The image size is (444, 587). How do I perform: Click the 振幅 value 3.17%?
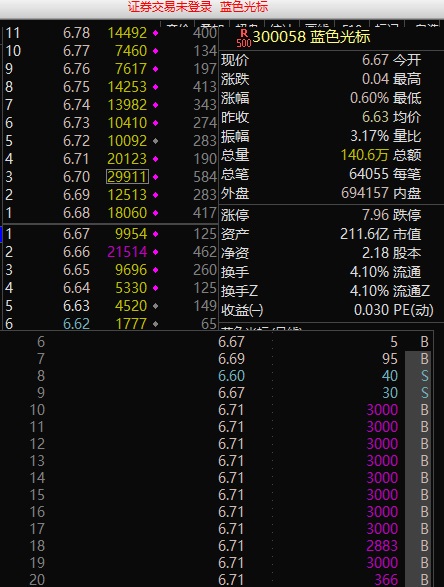(x=370, y=136)
